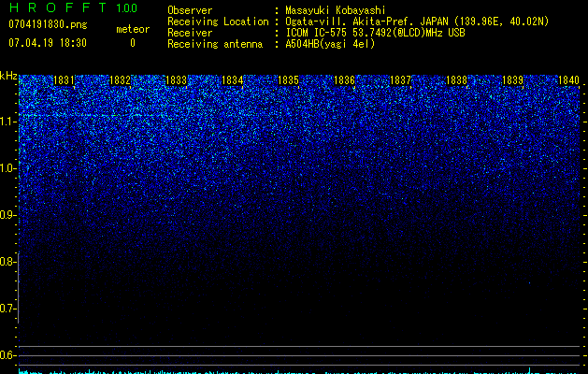This screenshot has height=374, width=588.
Task: Click the 1.0 frequency axis label
Action: click(x=7, y=168)
